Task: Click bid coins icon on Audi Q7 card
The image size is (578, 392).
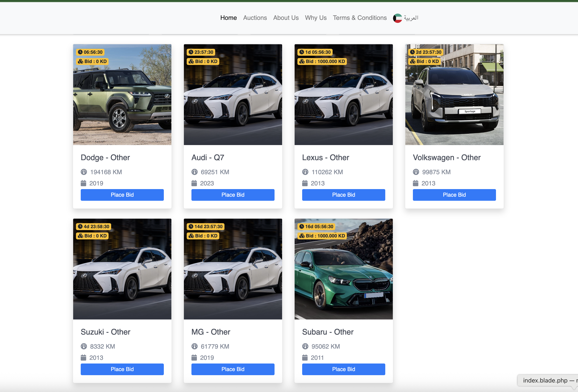Action: click(x=191, y=62)
